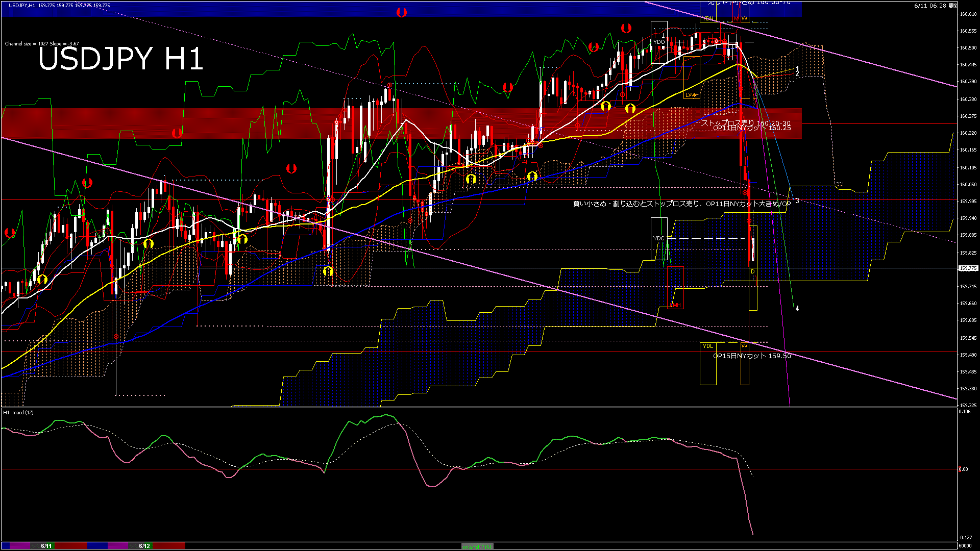Click the 159.490 price axis label

click(968, 355)
